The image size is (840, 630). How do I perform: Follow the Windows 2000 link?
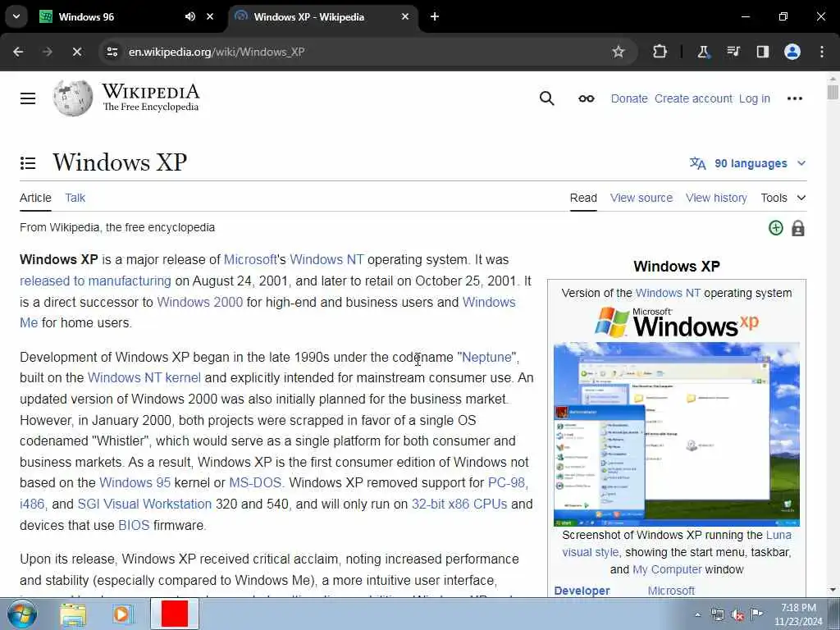[x=200, y=302]
